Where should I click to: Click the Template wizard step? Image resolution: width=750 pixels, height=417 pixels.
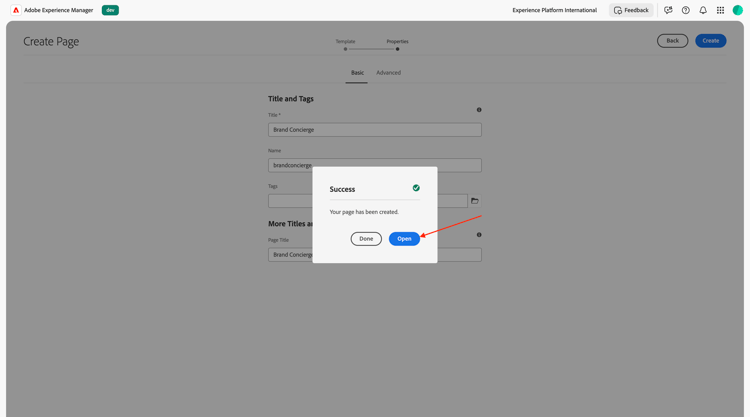click(345, 44)
